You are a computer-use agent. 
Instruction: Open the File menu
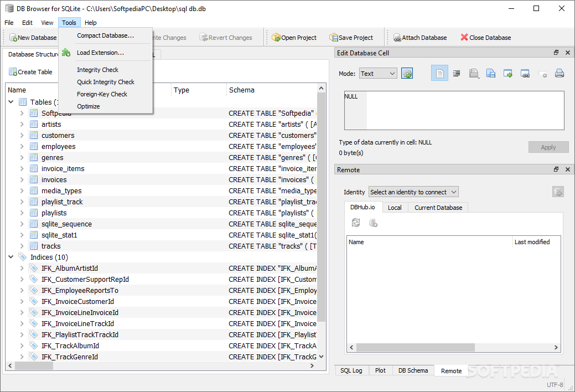9,23
